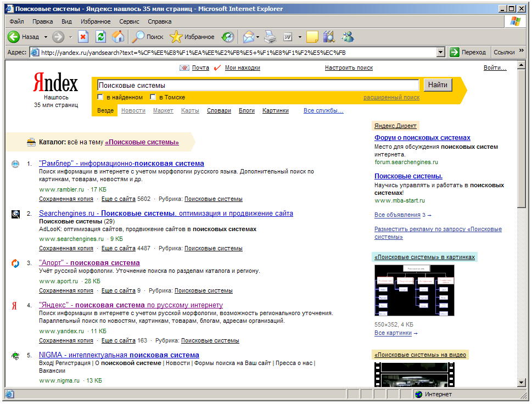Click the «Мои находки» link
This screenshot has height=404, width=532.
[x=243, y=68]
